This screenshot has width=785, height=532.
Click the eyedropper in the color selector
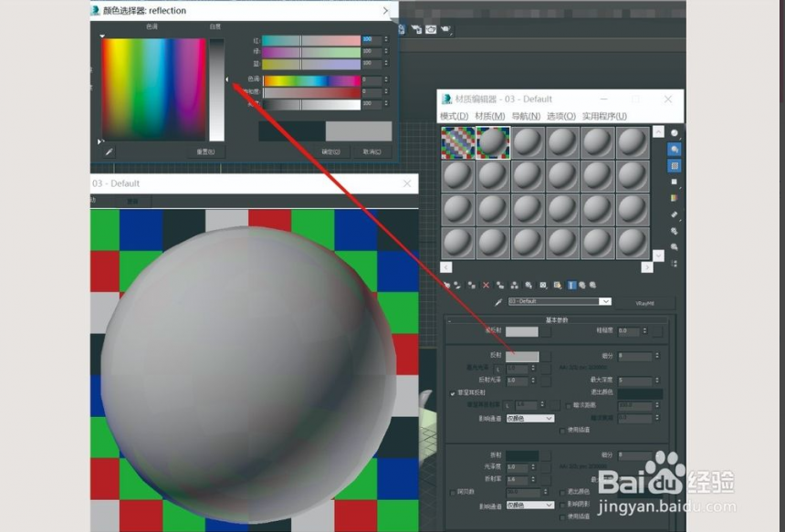point(110,151)
